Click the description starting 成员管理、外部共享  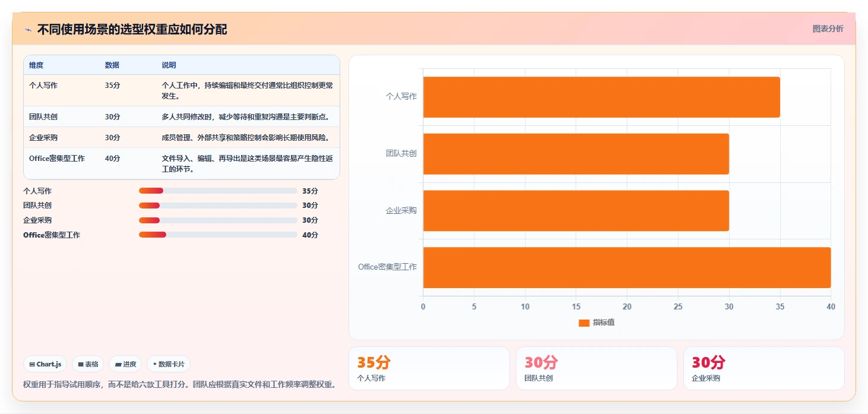pyautogui.click(x=245, y=138)
